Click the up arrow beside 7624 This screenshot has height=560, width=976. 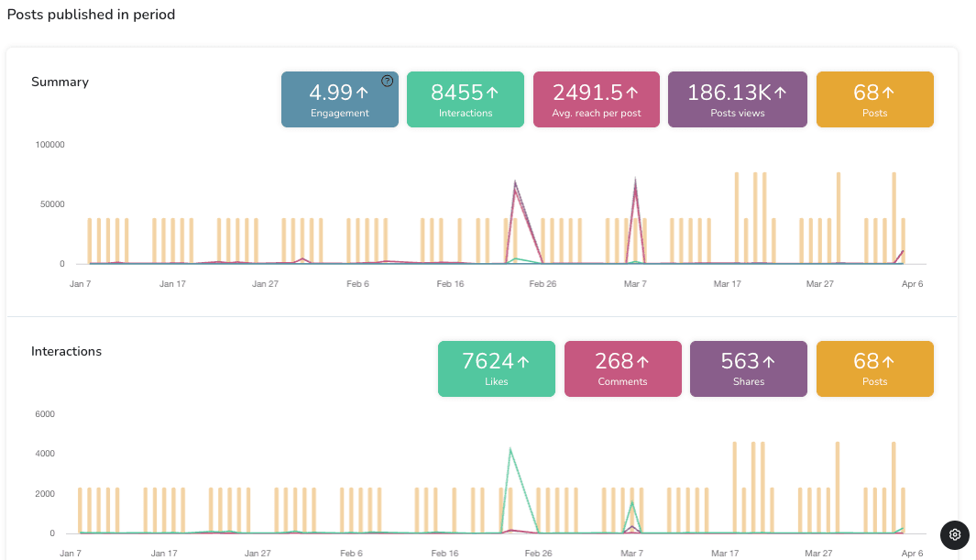[523, 362]
